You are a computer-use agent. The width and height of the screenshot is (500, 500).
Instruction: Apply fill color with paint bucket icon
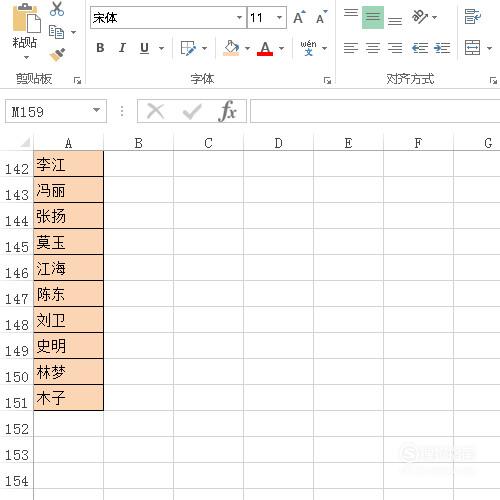click(232, 48)
